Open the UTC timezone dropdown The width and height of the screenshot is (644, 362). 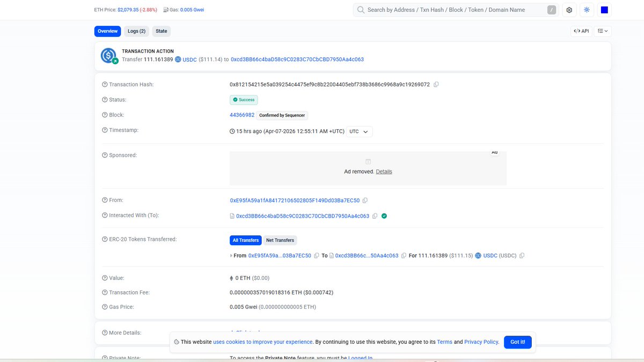pos(359,131)
